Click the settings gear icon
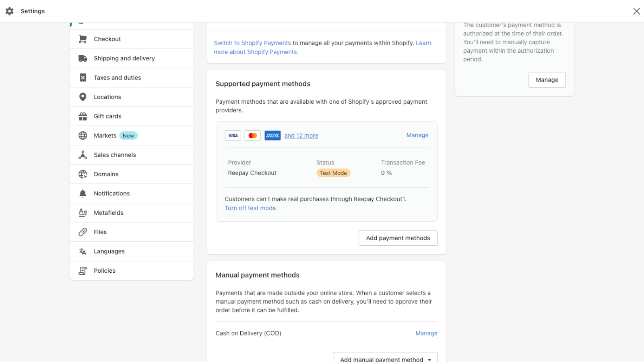This screenshot has width=644, height=362. tap(10, 11)
